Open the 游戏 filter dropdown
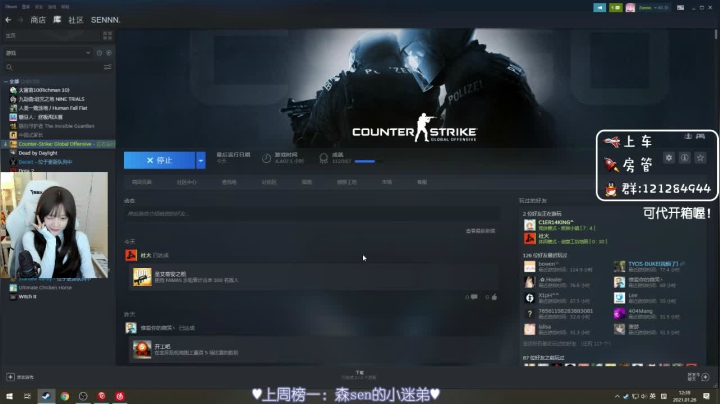 click(48, 53)
